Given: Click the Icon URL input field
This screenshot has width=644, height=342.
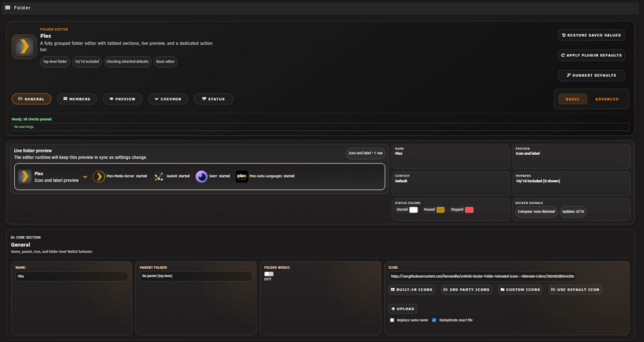Looking at the screenshot, I should pos(482,276).
